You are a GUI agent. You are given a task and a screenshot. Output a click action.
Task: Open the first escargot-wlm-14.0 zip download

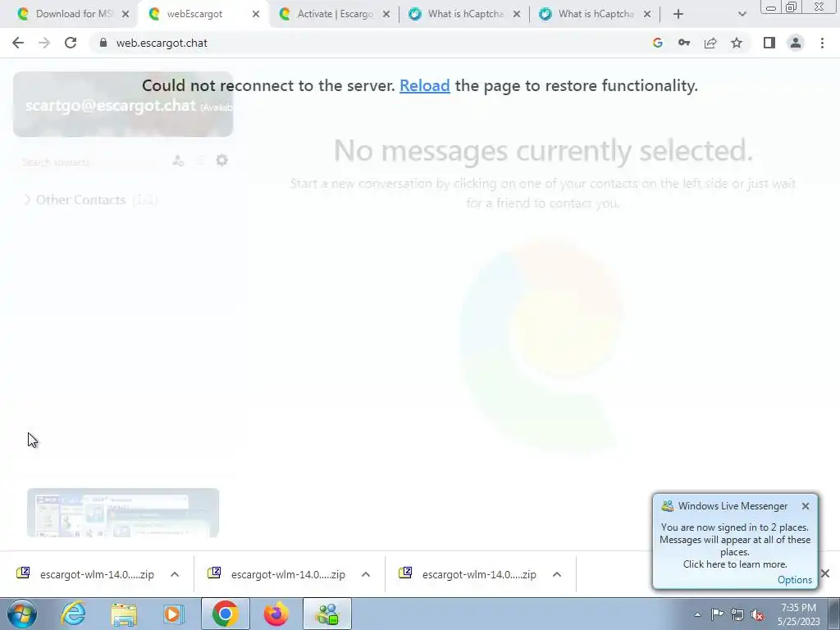(x=85, y=574)
